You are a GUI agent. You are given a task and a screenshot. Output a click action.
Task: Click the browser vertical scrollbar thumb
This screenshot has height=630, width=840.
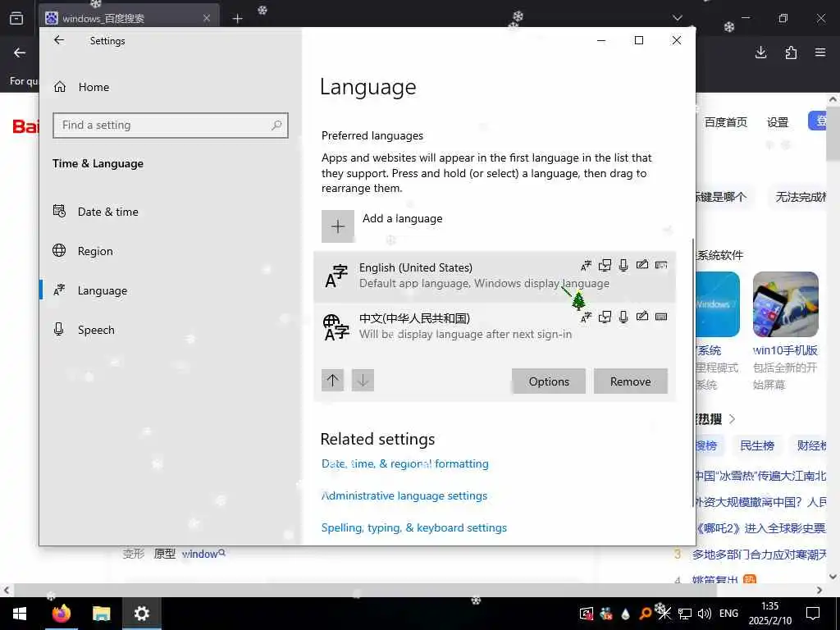832,134
